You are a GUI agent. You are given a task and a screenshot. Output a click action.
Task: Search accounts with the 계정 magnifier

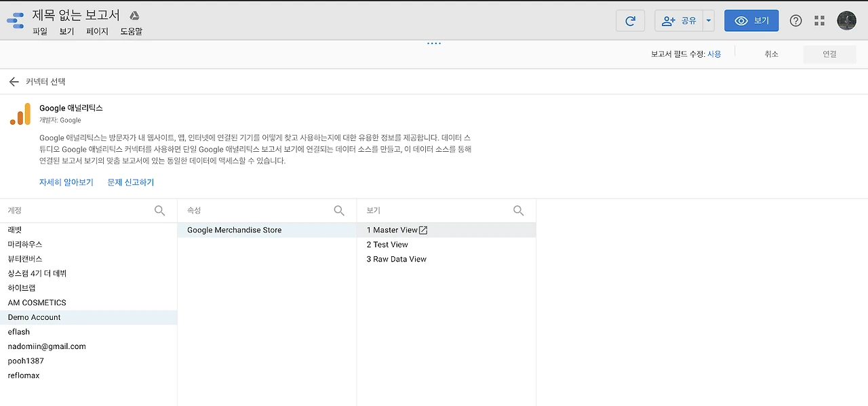point(160,211)
